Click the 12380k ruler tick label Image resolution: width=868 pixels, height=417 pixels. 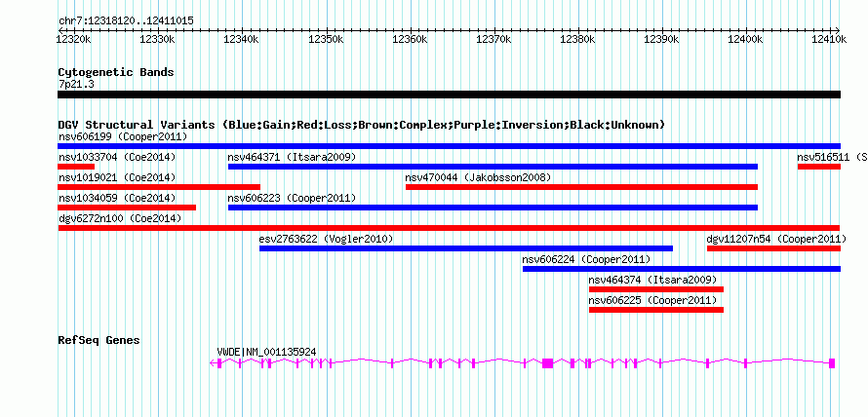coord(578,39)
